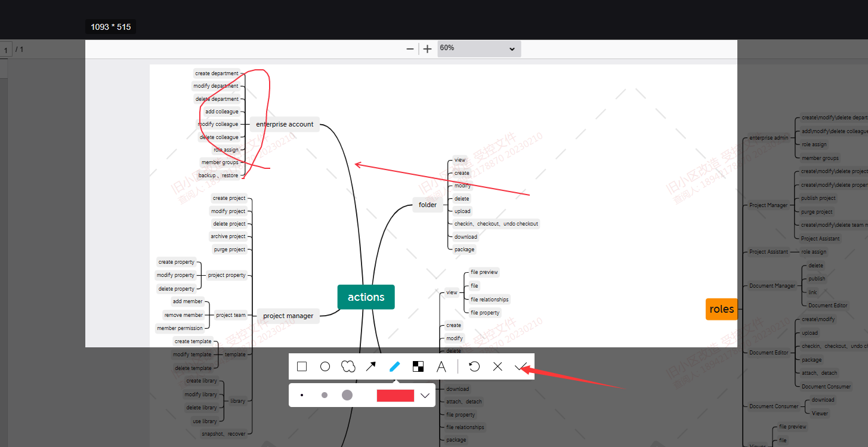This screenshot has height=447, width=868.
Task: Choose the text annotation tool
Action: point(441,366)
